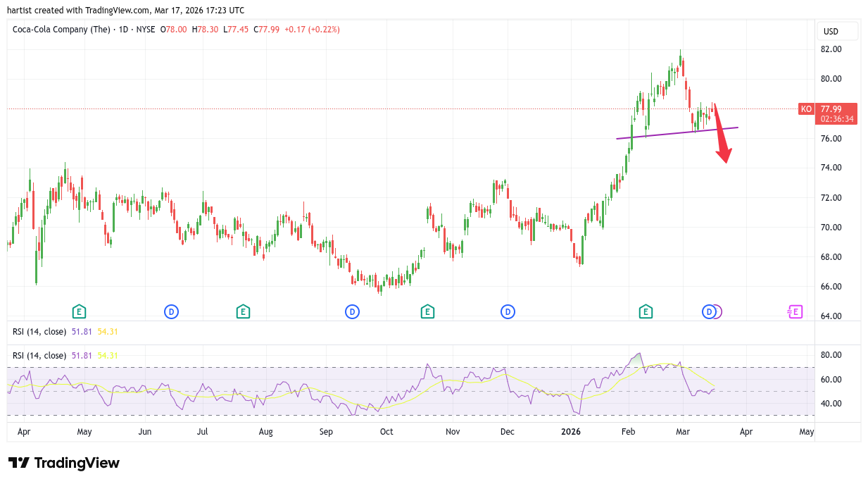Open the dividend marker in mid-June
The height and width of the screenshot is (484, 868).
click(x=171, y=311)
